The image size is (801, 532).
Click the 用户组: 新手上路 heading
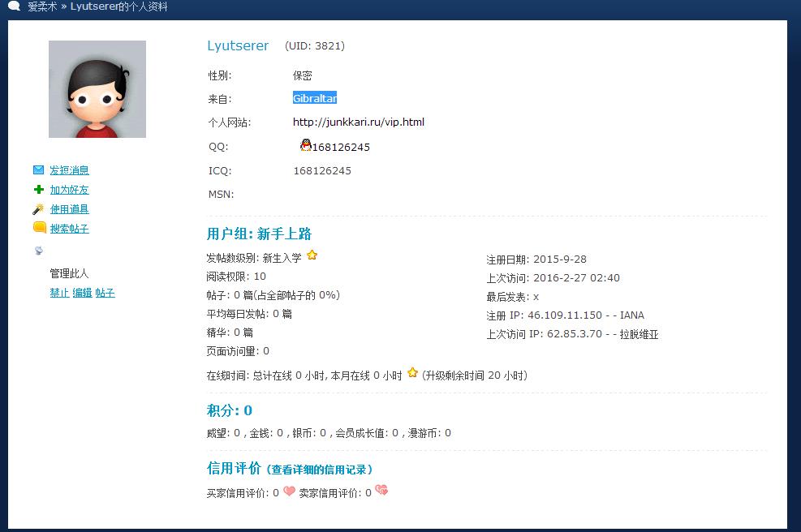[x=259, y=234]
